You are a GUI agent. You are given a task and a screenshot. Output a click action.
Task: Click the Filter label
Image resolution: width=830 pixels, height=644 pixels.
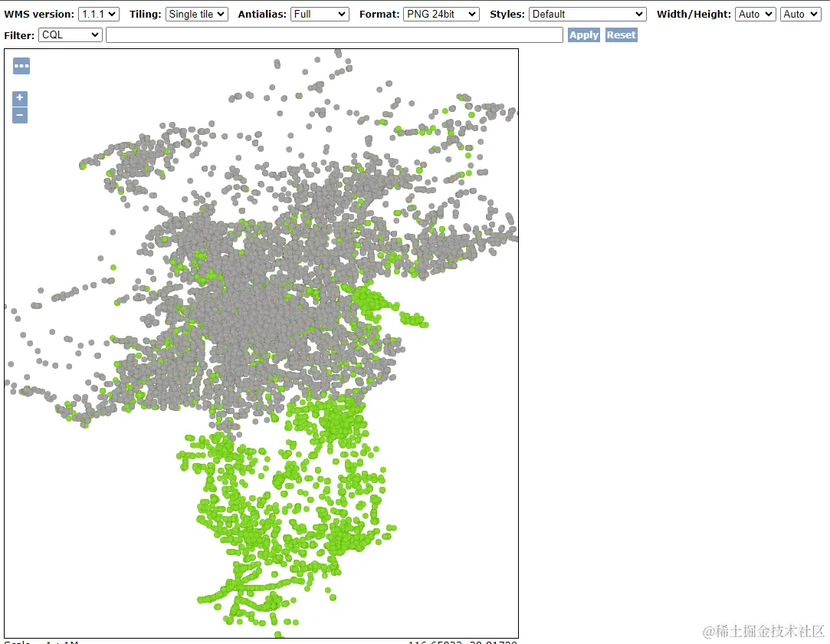(x=19, y=35)
